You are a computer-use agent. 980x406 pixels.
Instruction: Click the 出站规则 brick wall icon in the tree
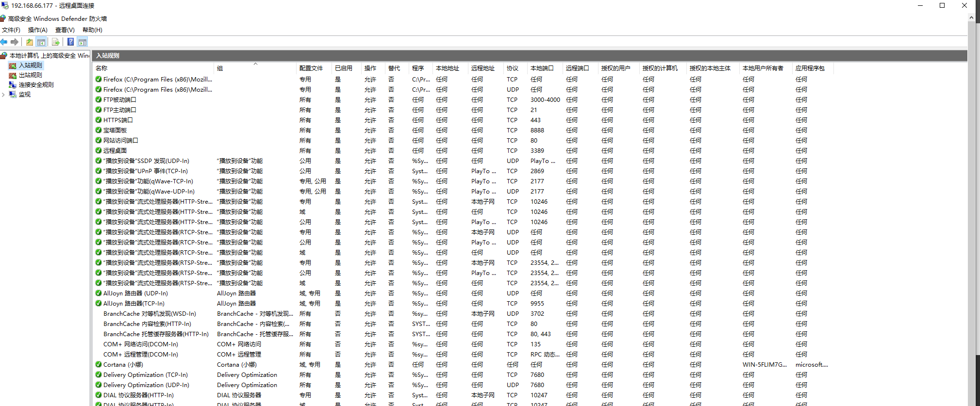(13, 75)
